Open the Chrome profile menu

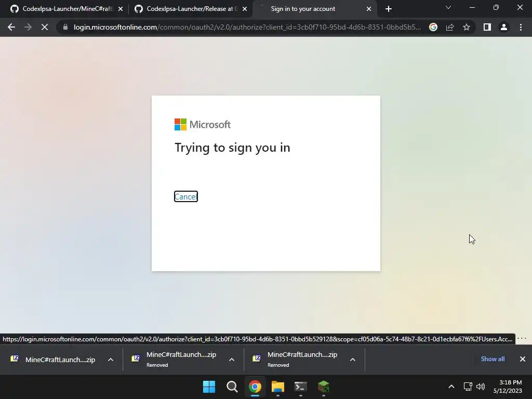coord(504,27)
